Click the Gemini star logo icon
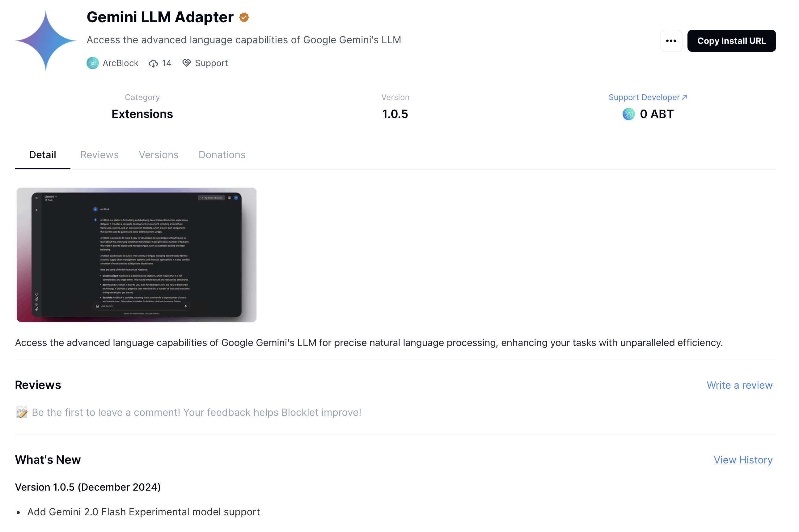 (x=46, y=41)
